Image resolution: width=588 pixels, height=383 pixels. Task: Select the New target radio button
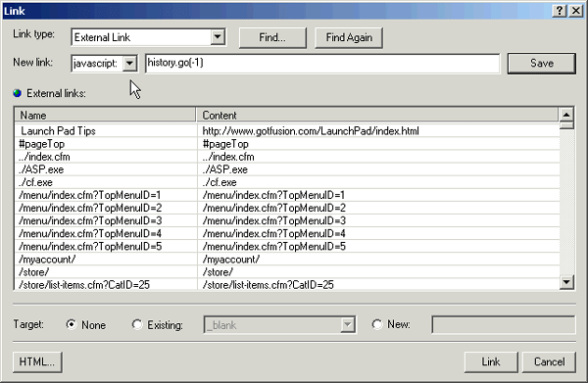377,324
